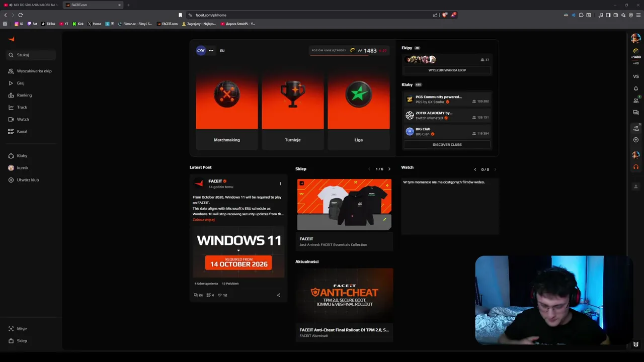Open the Windows 11 post image

pyautogui.click(x=238, y=252)
